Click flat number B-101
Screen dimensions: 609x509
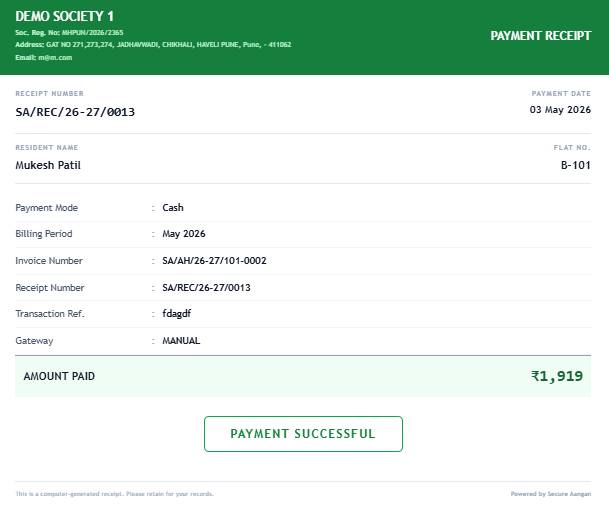(x=576, y=165)
